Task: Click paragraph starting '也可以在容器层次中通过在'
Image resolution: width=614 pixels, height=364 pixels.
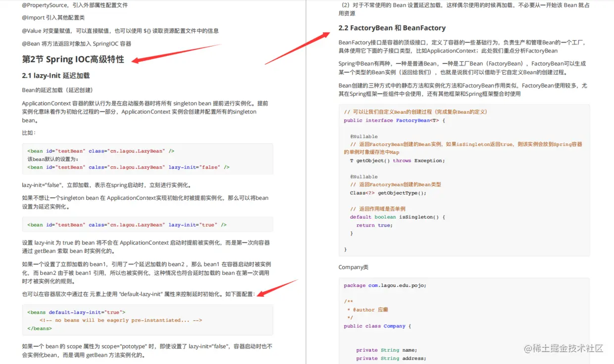Action: click(139, 294)
